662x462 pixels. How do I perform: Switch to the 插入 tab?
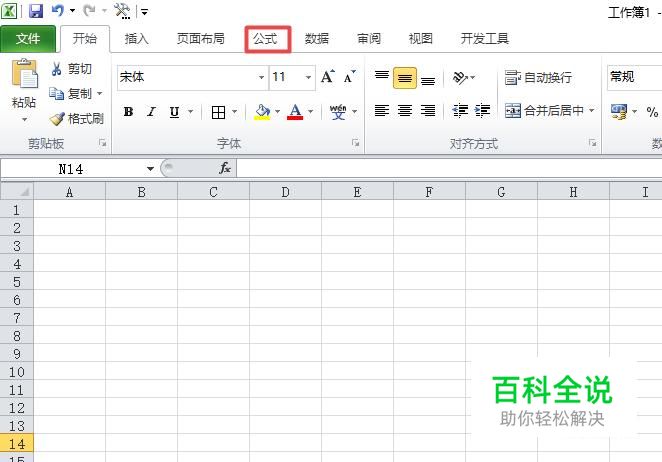coord(137,39)
